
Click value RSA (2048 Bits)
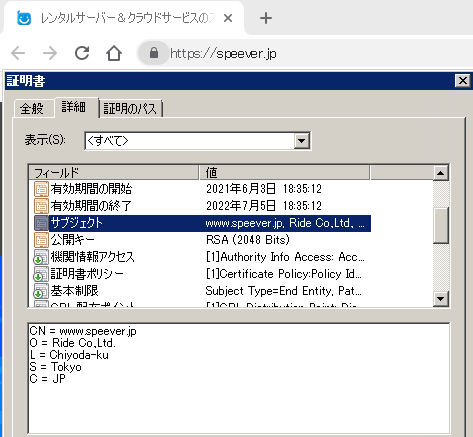(x=248, y=240)
